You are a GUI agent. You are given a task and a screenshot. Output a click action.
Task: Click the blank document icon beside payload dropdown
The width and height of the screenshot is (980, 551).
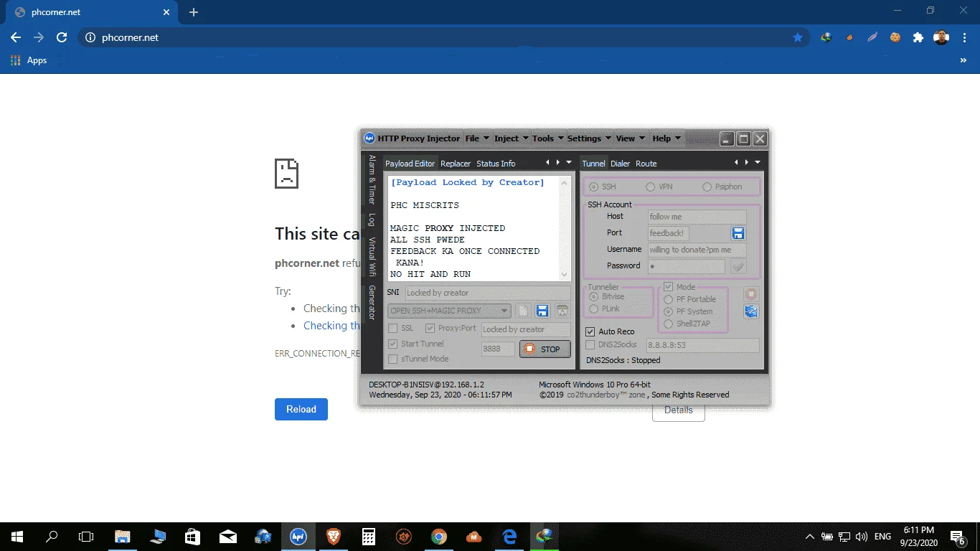pyautogui.click(x=523, y=311)
